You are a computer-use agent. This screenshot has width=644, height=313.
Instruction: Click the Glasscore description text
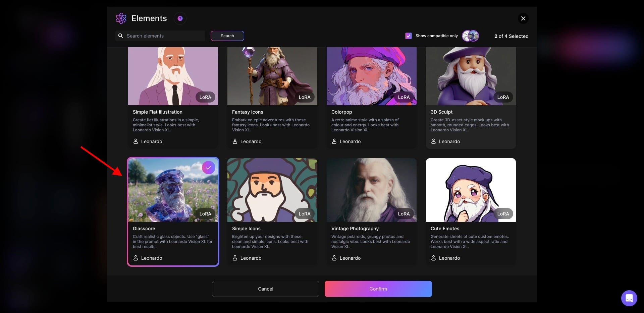(172, 242)
